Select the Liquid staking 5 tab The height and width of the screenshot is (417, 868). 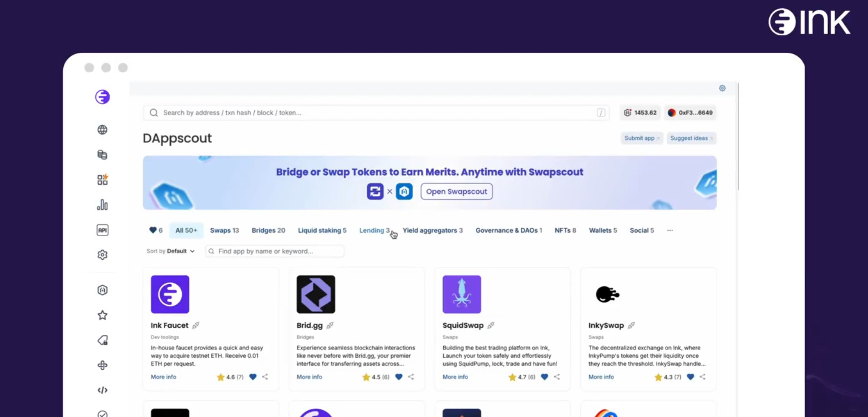pyautogui.click(x=322, y=230)
